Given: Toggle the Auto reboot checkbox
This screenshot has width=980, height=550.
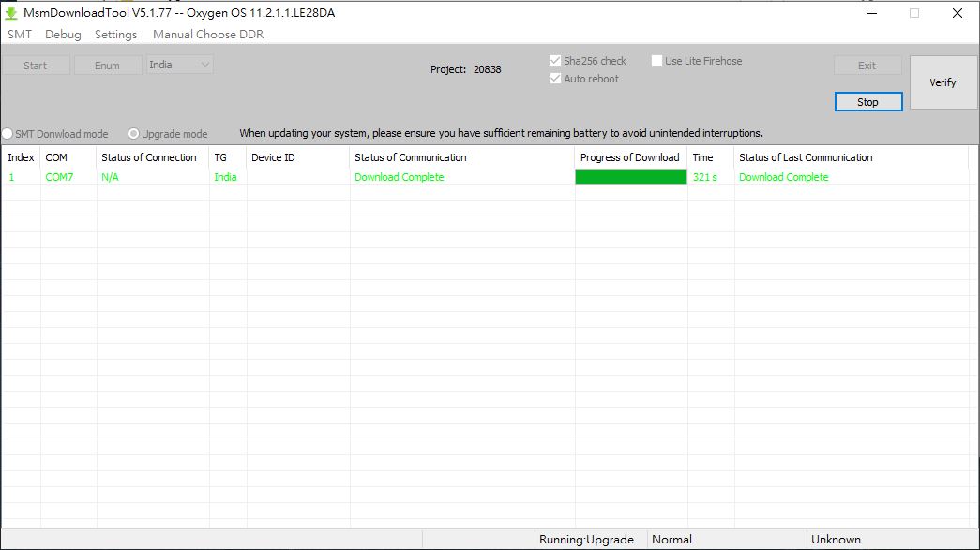Looking at the screenshot, I should click(x=555, y=79).
